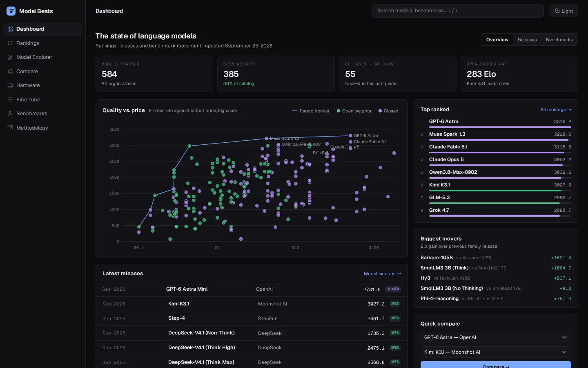Click the GPT-6 Astra point on chart
Viewport: 588px width, 368px height.
[350, 136]
